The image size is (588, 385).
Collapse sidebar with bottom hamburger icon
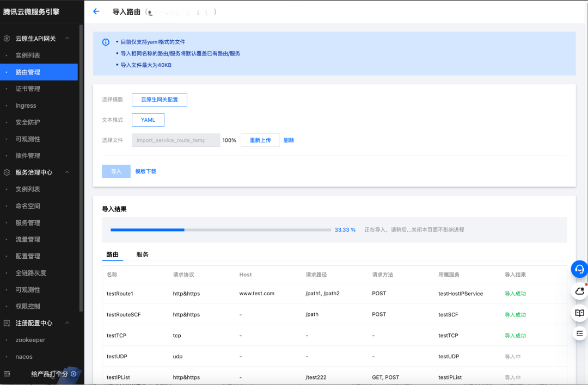[x=7, y=374]
